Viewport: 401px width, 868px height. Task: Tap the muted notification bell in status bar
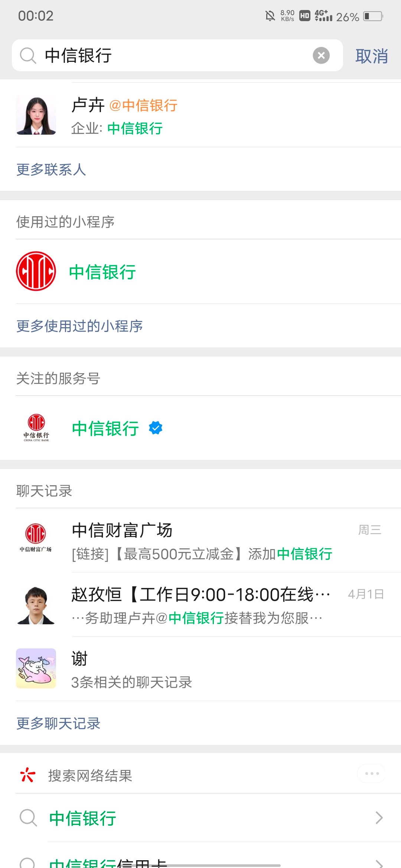(x=270, y=16)
